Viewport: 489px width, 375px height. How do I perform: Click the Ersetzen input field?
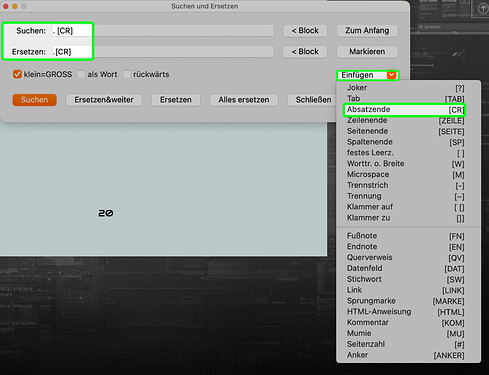[x=163, y=52]
